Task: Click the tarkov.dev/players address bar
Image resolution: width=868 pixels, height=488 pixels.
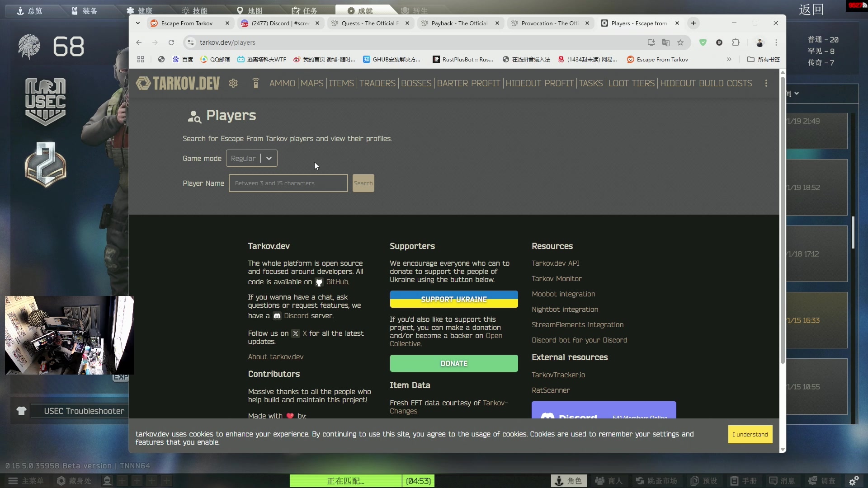Action: pos(416,42)
